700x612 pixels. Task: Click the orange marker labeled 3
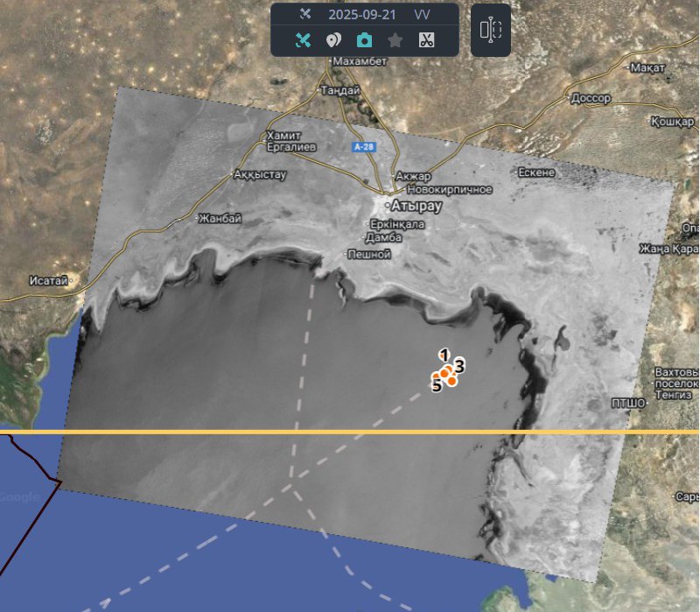coord(452,380)
